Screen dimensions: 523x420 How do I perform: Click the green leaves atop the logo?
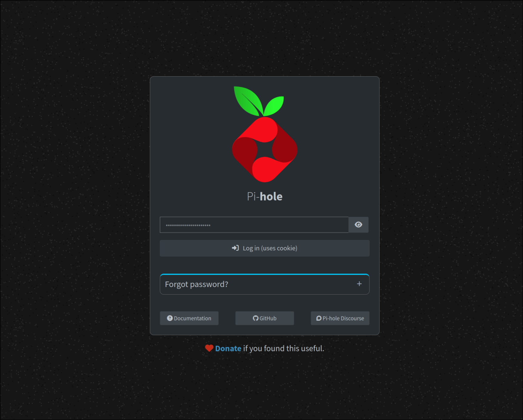[259, 101]
